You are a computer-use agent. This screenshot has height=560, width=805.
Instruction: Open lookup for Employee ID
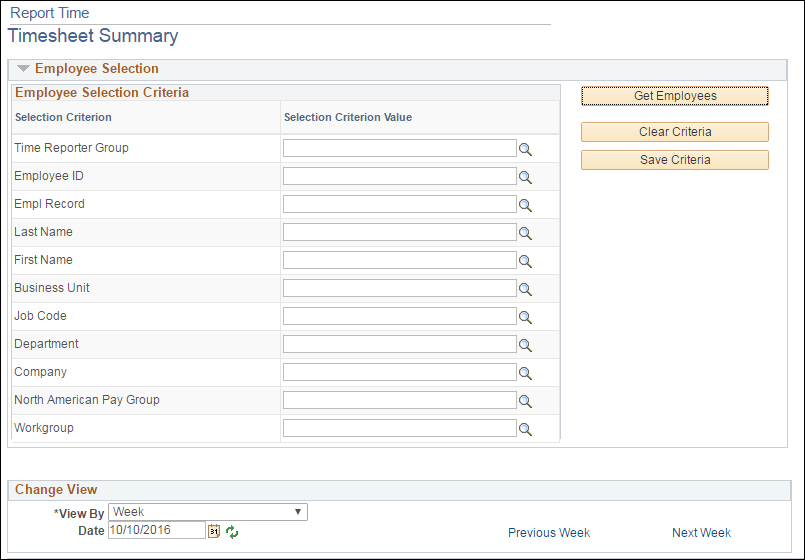point(525,177)
